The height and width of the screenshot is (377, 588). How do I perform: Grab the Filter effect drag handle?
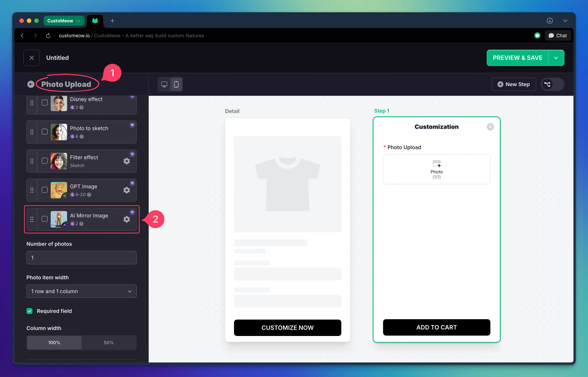(x=32, y=161)
